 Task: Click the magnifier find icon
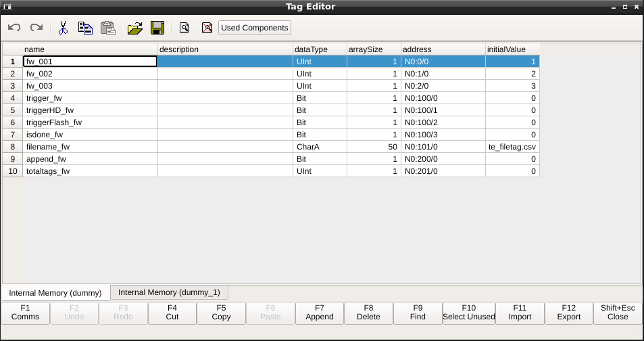pos(184,28)
